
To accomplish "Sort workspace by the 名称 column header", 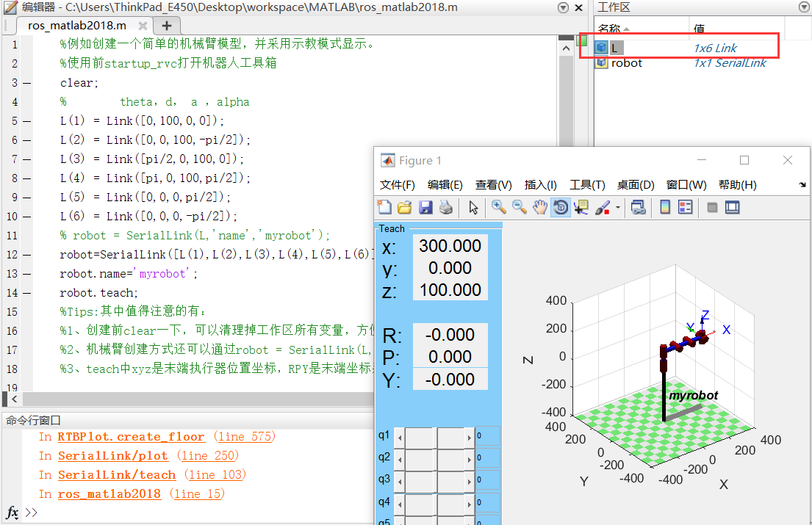I will tap(641, 28).
